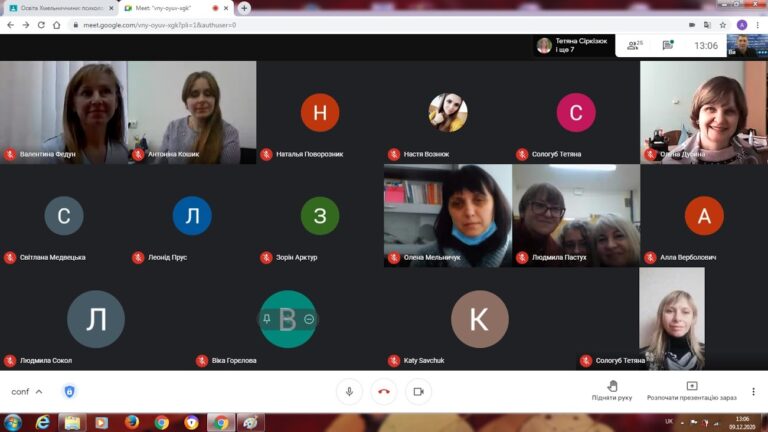Image resolution: width=768 pixels, height=432 pixels.
Task: Open the Chrome profile avatar menu
Action: [x=742, y=25]
